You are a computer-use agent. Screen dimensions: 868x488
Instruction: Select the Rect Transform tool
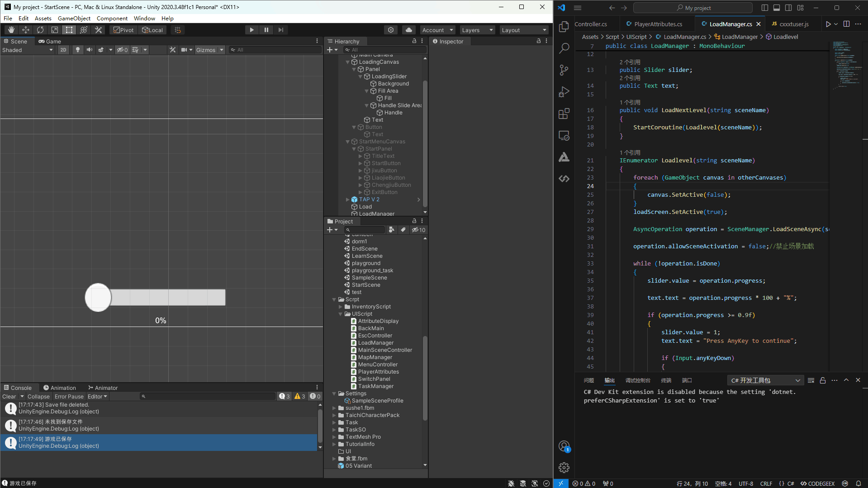[x=69, y=30]
